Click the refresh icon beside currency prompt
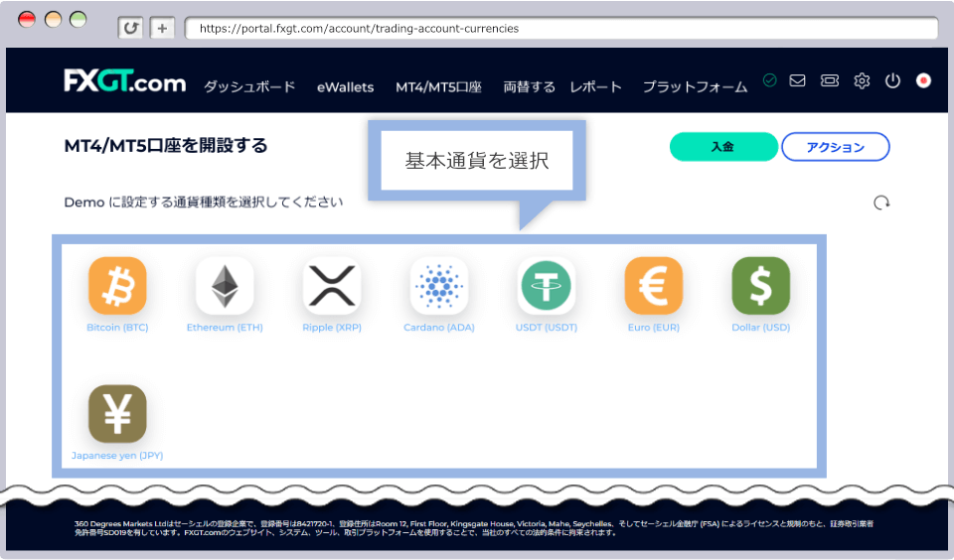This screenshot has height=560, width=954. click(x=881, y=203)
